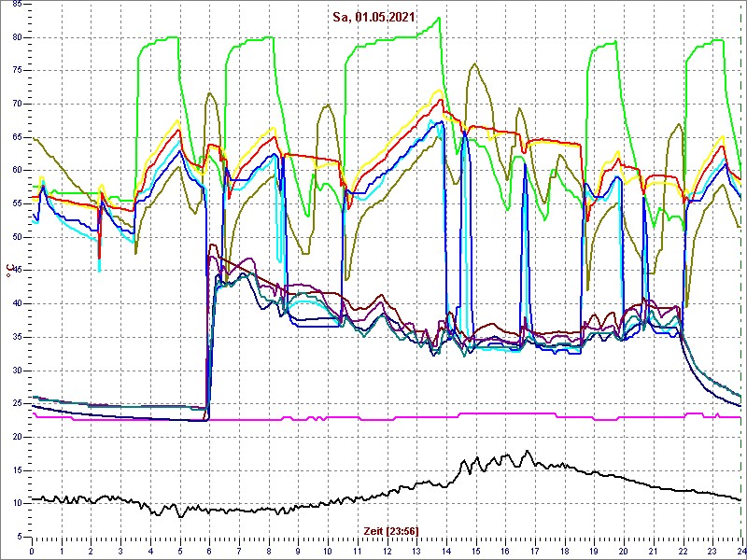This screenshot has width=747, height=560.
Task: Pick hour 8 on the time axis
Action: [269, 551]
